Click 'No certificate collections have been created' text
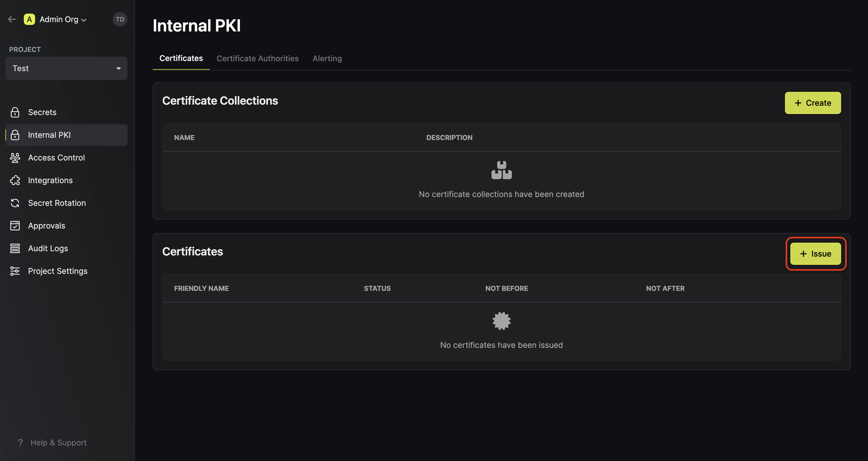 501,194
